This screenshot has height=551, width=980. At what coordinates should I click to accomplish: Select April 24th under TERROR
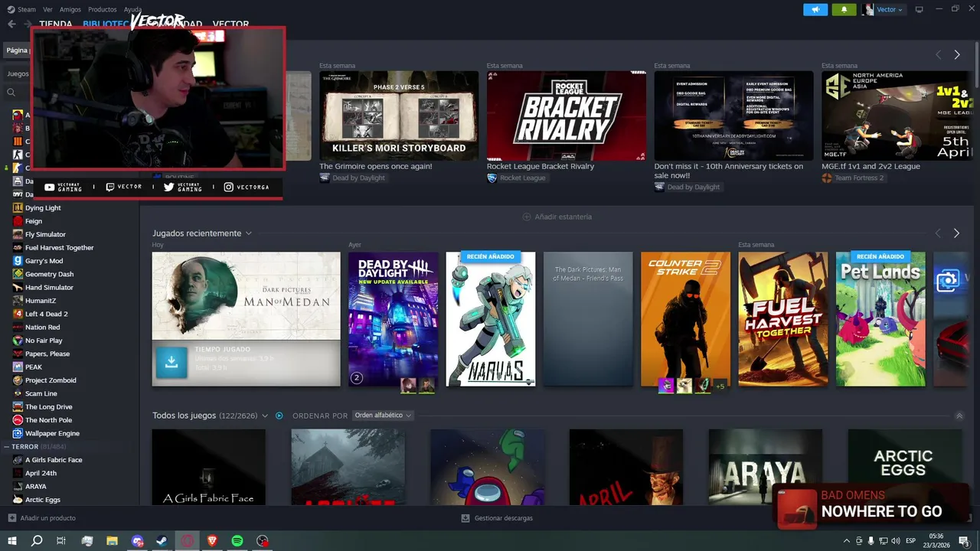click(41, 473)
